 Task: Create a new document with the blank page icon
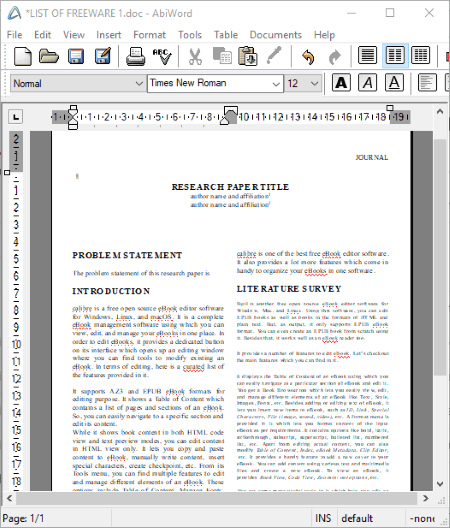click(x=23, y=56)
